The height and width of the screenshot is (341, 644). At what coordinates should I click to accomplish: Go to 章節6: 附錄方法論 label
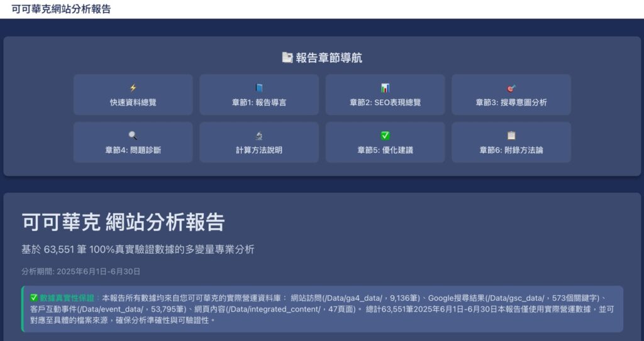(511, 150)
